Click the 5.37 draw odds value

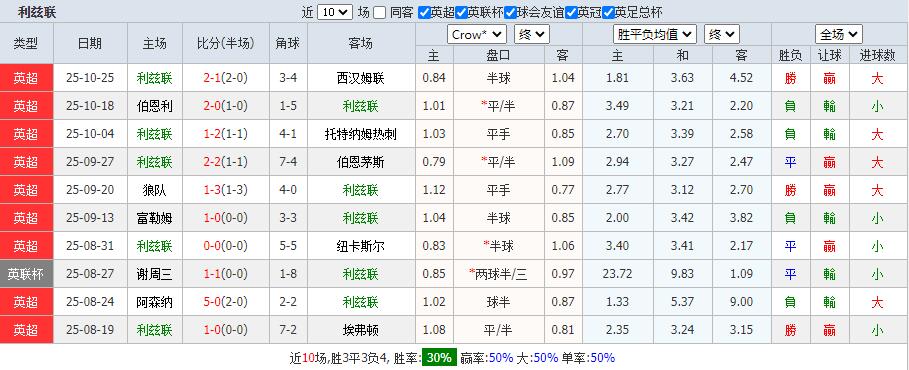[x=682, y=302]
